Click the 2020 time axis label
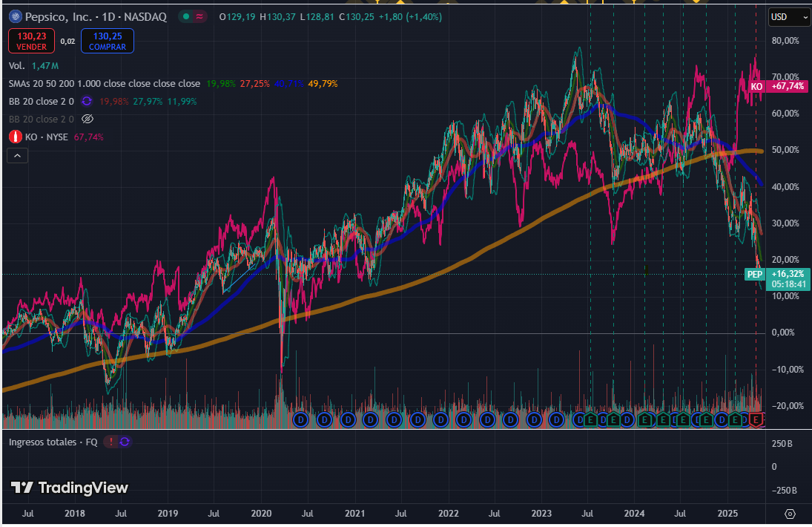Image resolution: width=812 pixels, height=527 pixels. pos(261,514)
